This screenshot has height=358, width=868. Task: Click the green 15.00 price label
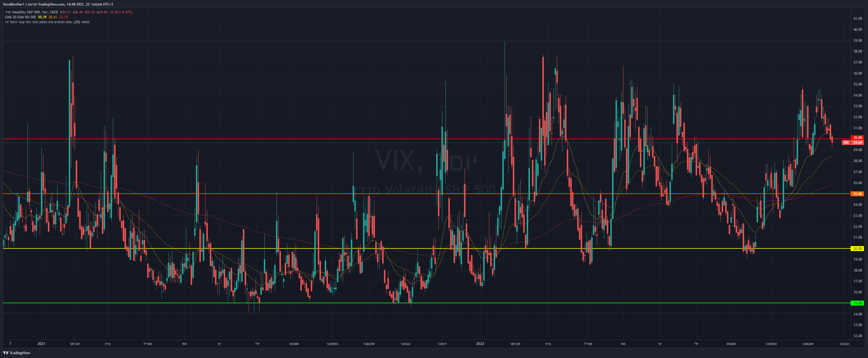858,303
